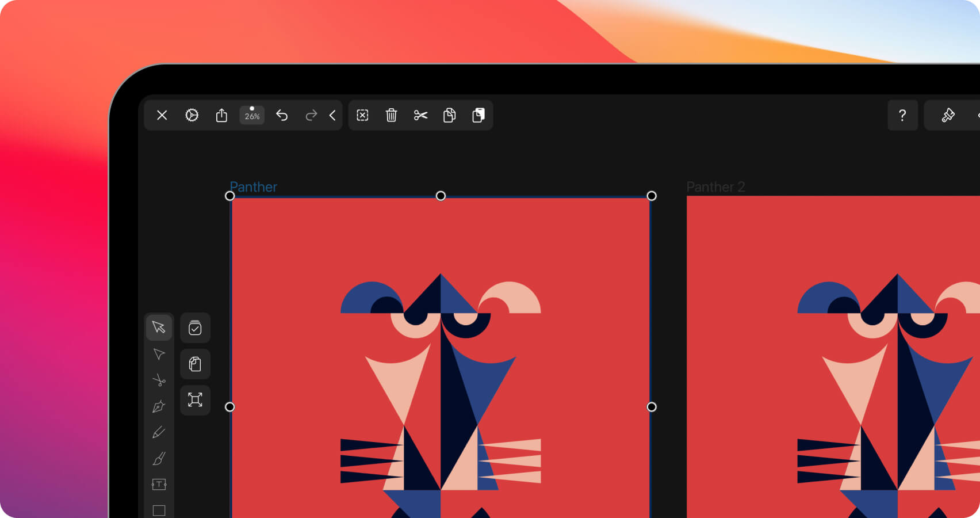The height and width of the screenshot is (518, 980).
Task: Open the style paintbrush inspector
Action: pos(948,115)
